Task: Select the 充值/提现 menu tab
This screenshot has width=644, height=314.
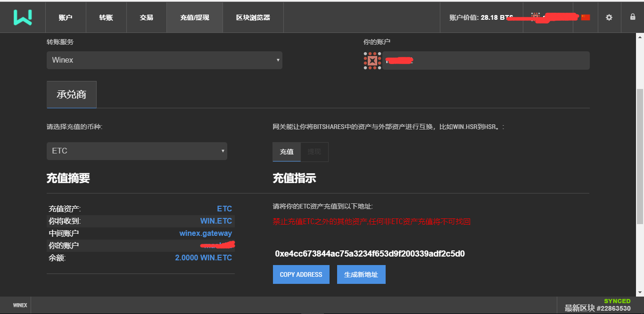Action: (195, 17)
